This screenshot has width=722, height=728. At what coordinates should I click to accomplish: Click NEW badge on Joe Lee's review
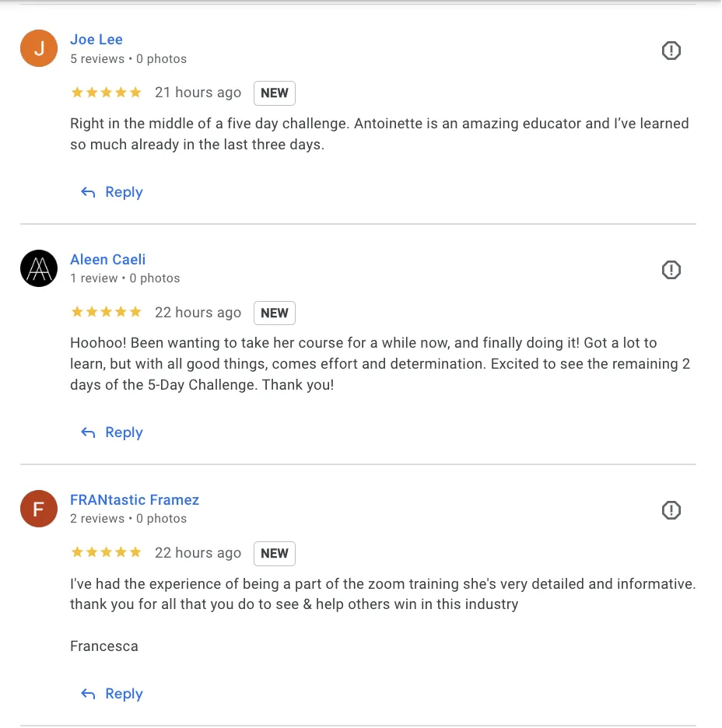pyautogui.click(x=274, y=93)
